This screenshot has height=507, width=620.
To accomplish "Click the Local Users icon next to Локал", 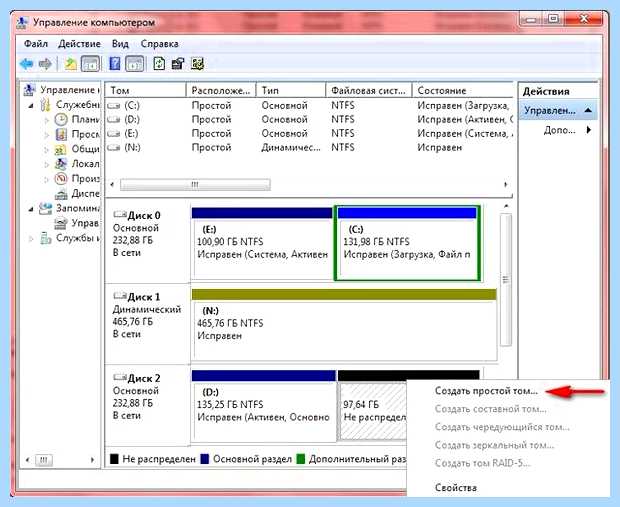I will [61, 164].
